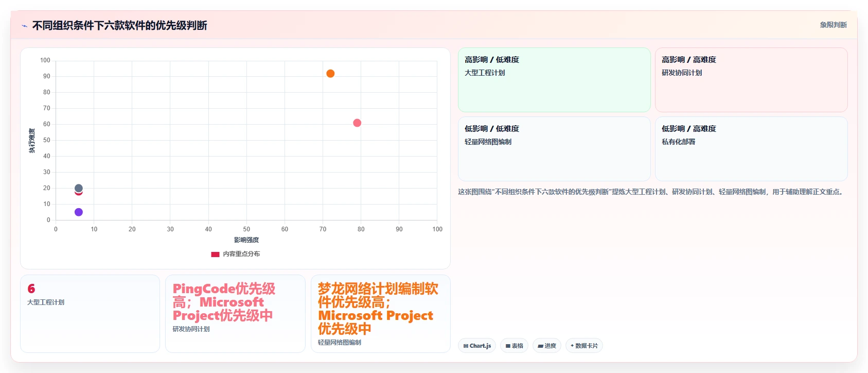Click the 数据卡片 tag
This screenshot has width=868, height=373.
tap(584, 346)
